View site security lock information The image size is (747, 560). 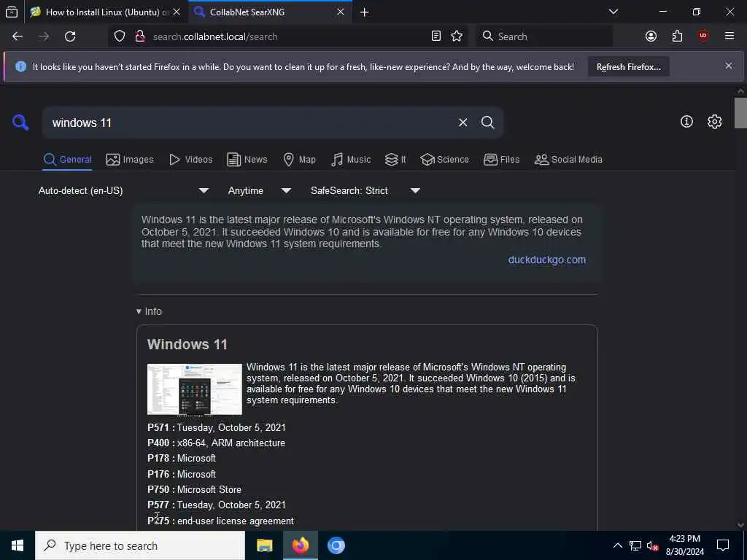(140, 36)
